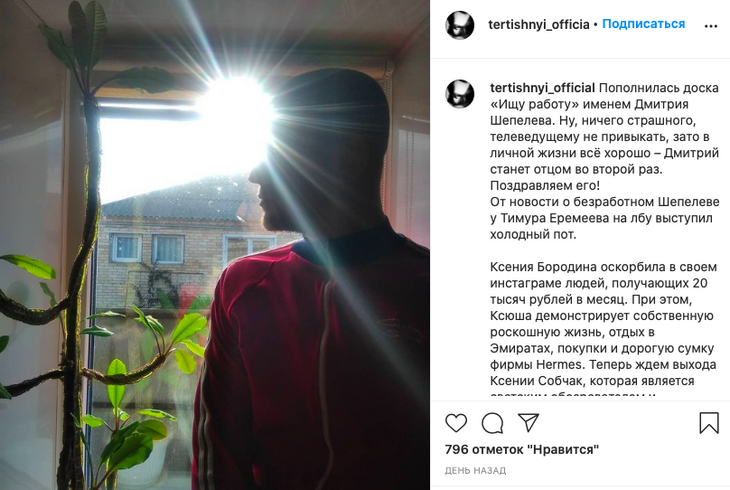This screenshot has height=490, width=730.
Task: Open comments via the speech bubble icon
Action: pos(492,423)
